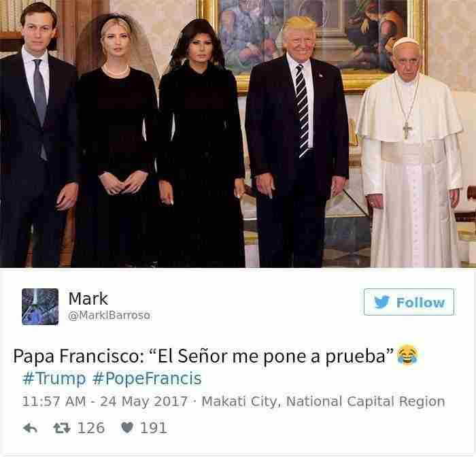Click the tweet text Papa Francisco
The height and width of the screenshot is (457, 476).
click(x=76, y=356)
